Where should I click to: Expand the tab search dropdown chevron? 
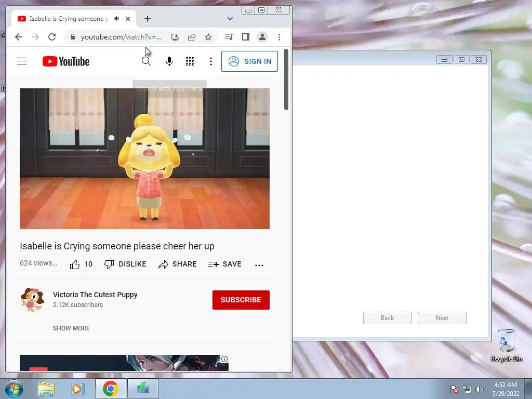(230, 19)
